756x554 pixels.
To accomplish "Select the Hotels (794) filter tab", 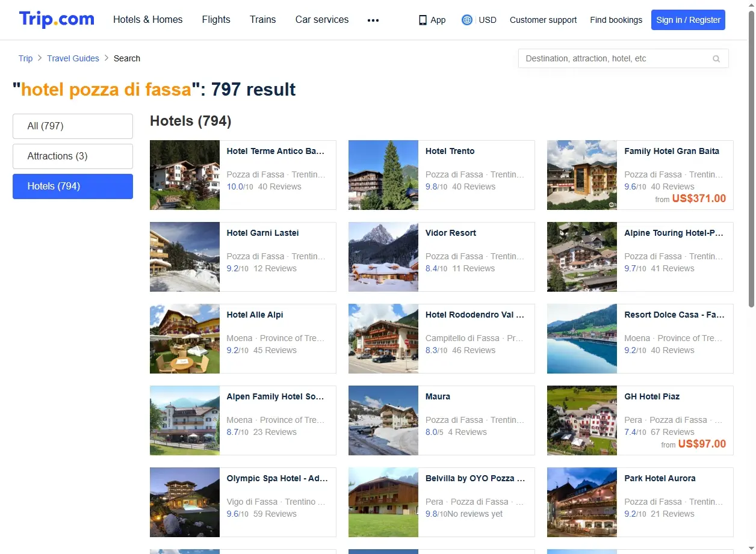I will point(73,186).
